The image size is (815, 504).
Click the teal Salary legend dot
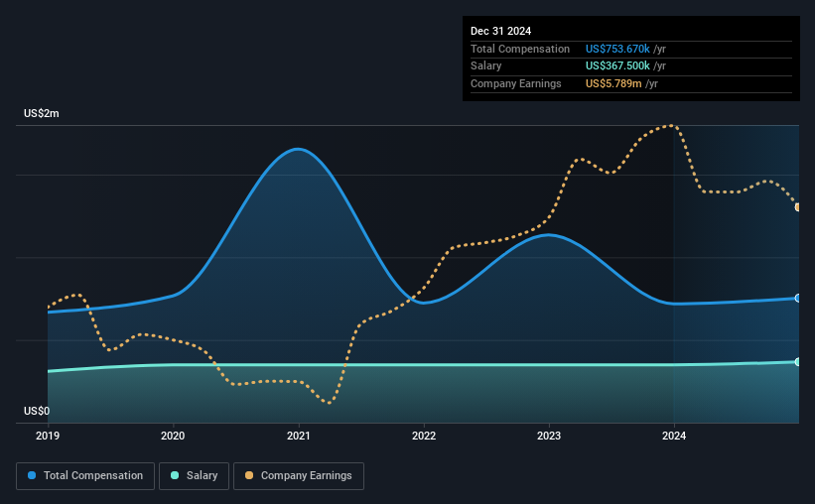tap(175, 475)
